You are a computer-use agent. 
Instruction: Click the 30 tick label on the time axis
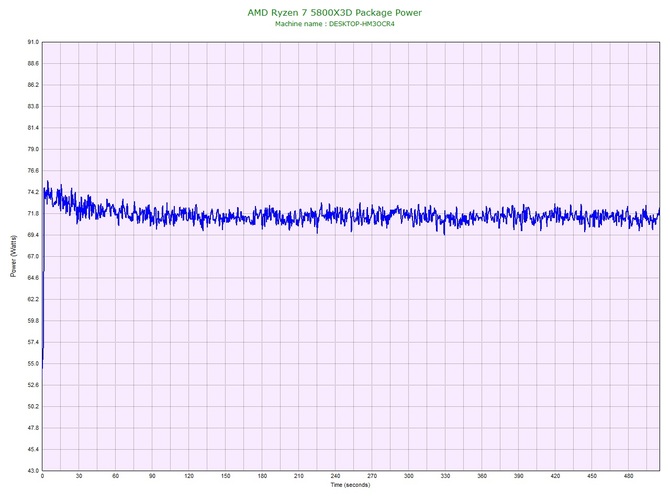(x=79, y=476)
